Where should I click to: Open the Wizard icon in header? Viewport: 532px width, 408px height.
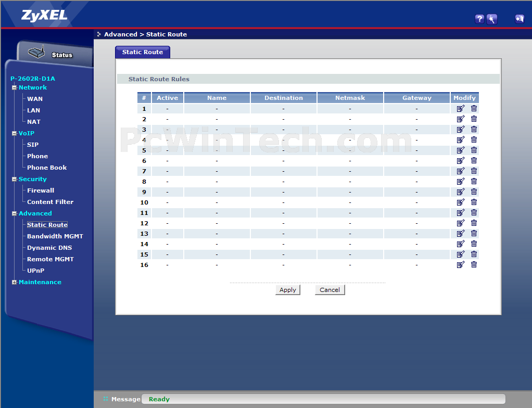tap(491, 19)
